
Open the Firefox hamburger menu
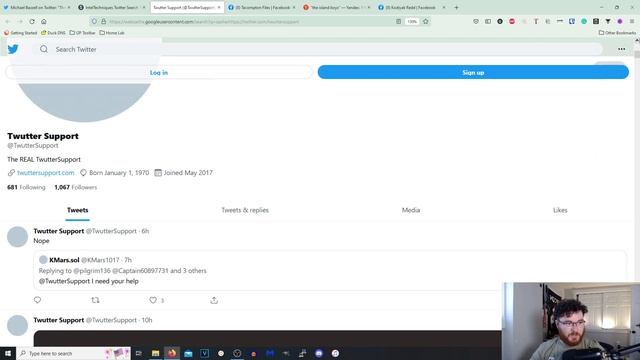(x=632, y=21)
